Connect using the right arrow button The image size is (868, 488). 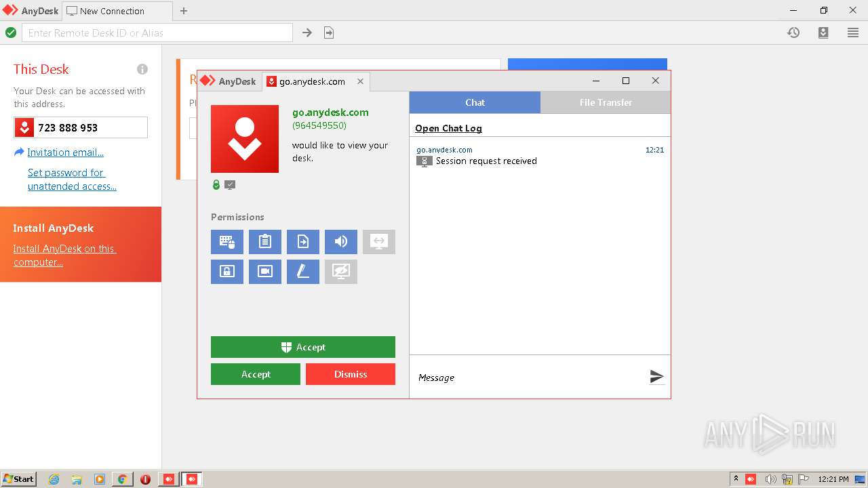tap(307, 33)
